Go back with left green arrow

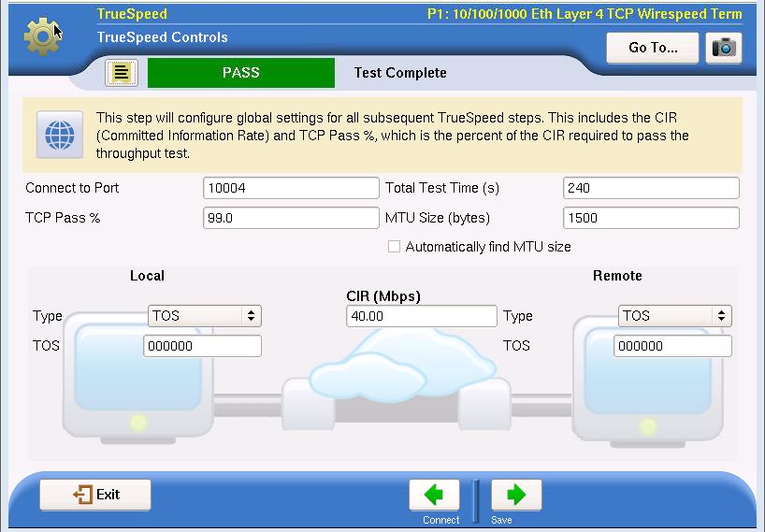coord(434,495)
